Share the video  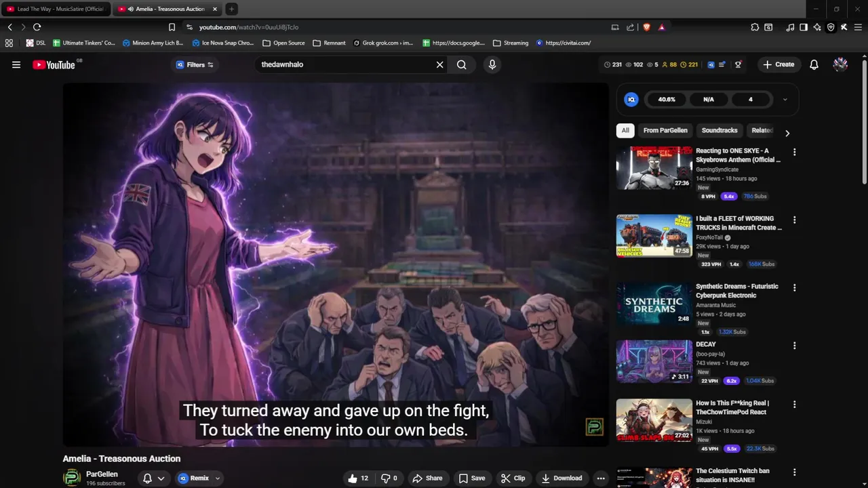pyautogui.click(x=427, y=478)
